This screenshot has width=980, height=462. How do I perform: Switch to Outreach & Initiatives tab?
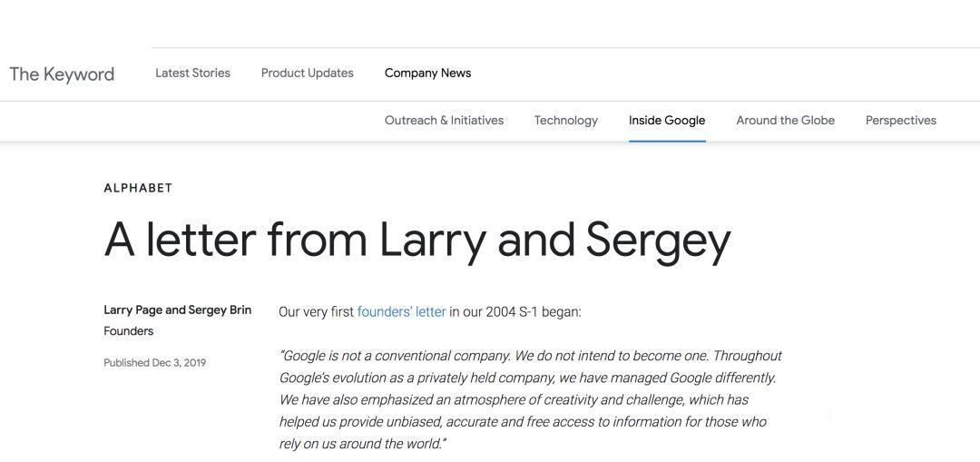pos(444,121)
